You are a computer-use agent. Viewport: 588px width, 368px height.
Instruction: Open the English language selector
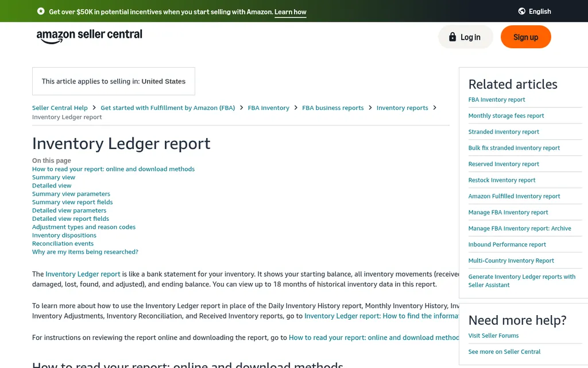tap(535, 11)
